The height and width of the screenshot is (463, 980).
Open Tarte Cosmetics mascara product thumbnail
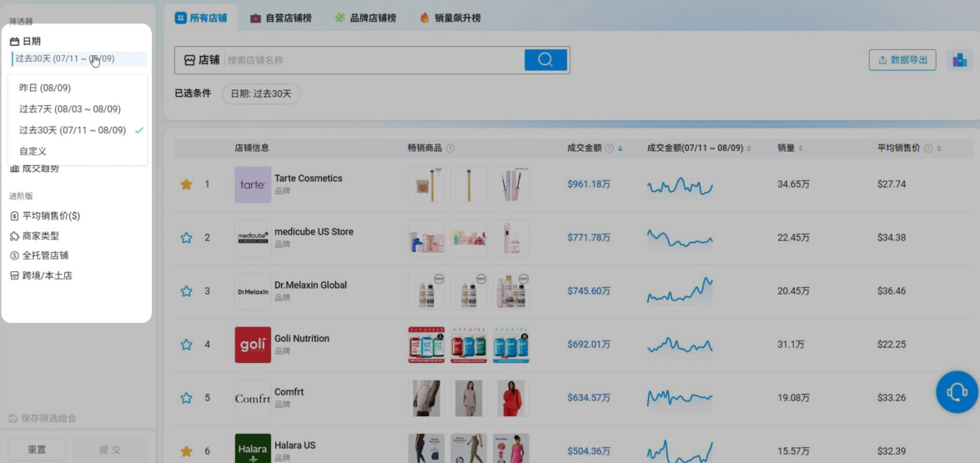coord(510,184)
